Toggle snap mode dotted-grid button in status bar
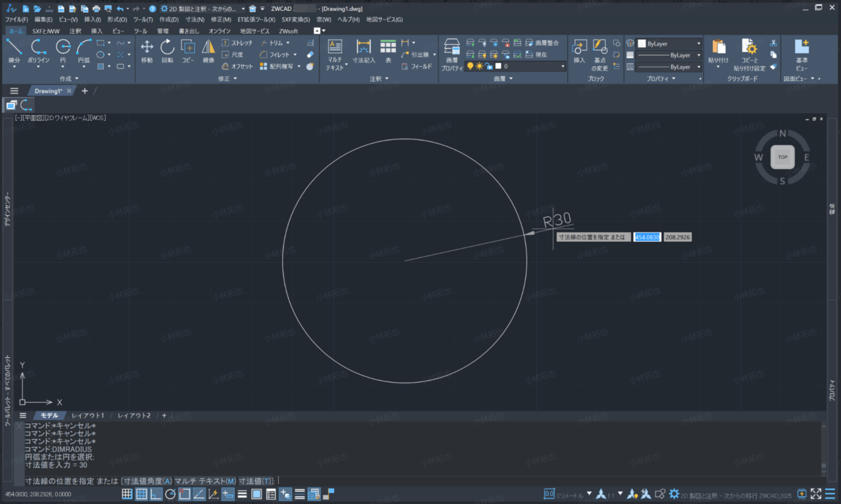 127,494
